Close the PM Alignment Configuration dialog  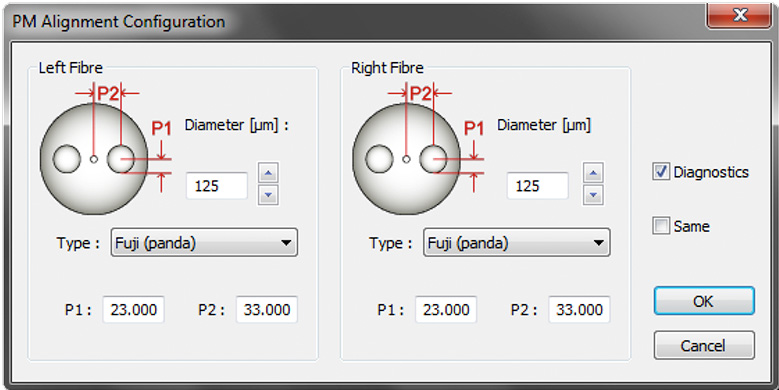(x=739, y=15)
